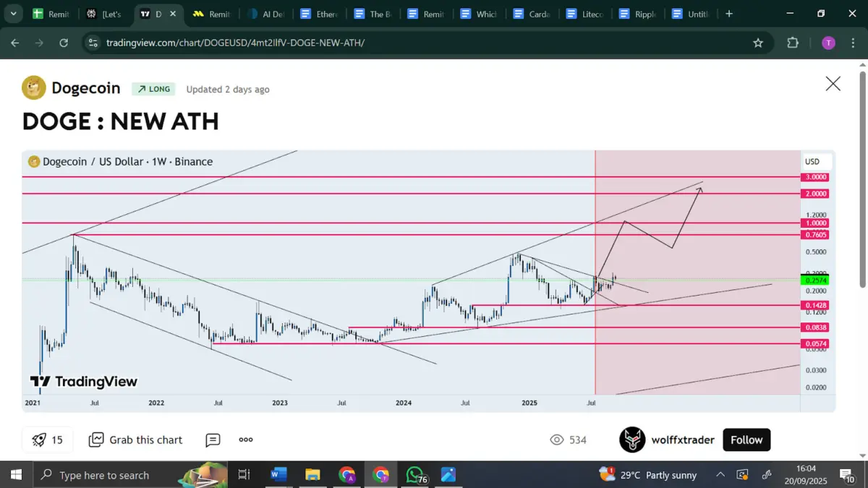Click the 534 views count
The height and width of the screenshot is (488, 868).
coord(577,440)
